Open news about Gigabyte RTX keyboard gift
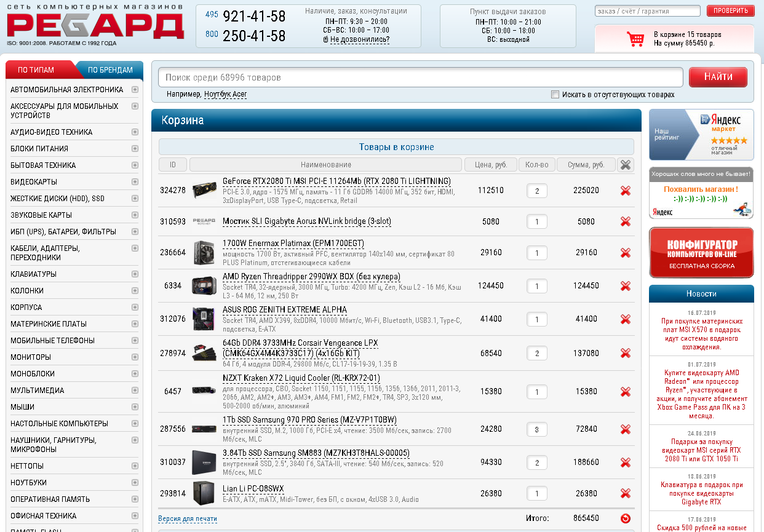The height and width of the screenshot is (532, 764). tap(702, 493)
